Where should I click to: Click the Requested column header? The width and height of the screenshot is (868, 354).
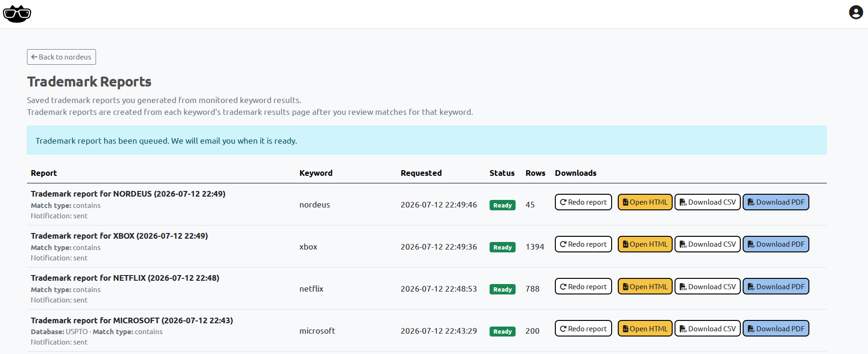pos(421,173)
